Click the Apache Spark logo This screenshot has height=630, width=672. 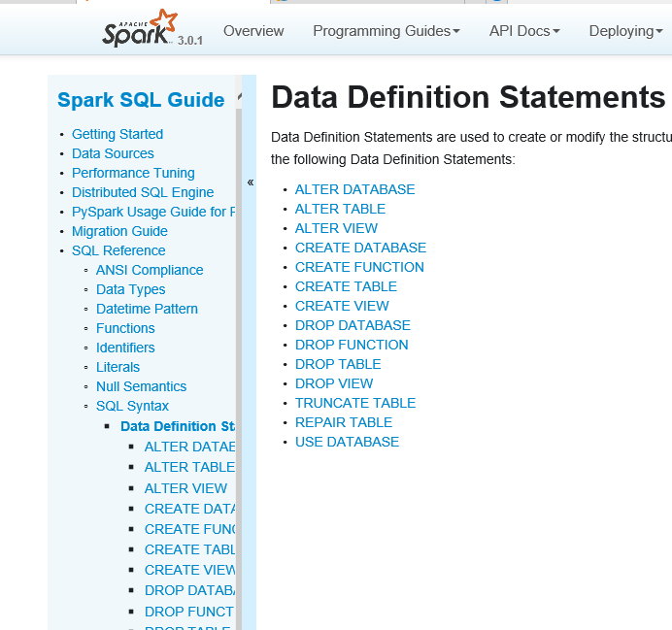(x=140, y=28)
